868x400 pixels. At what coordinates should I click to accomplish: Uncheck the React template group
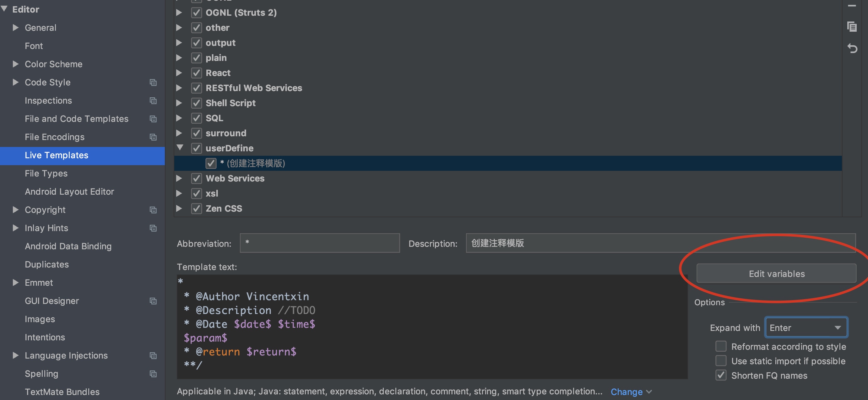coord(197,73)
